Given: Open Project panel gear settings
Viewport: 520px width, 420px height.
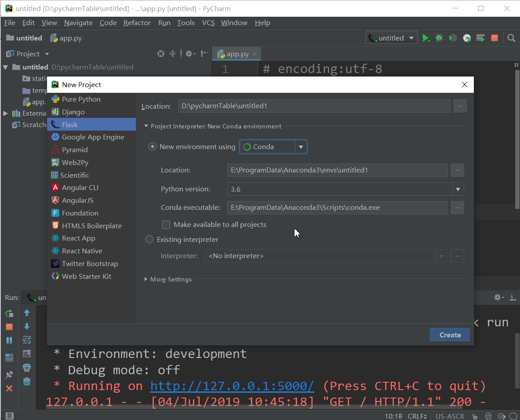Looking at the screenshot, I should click(x=190, y=54).
